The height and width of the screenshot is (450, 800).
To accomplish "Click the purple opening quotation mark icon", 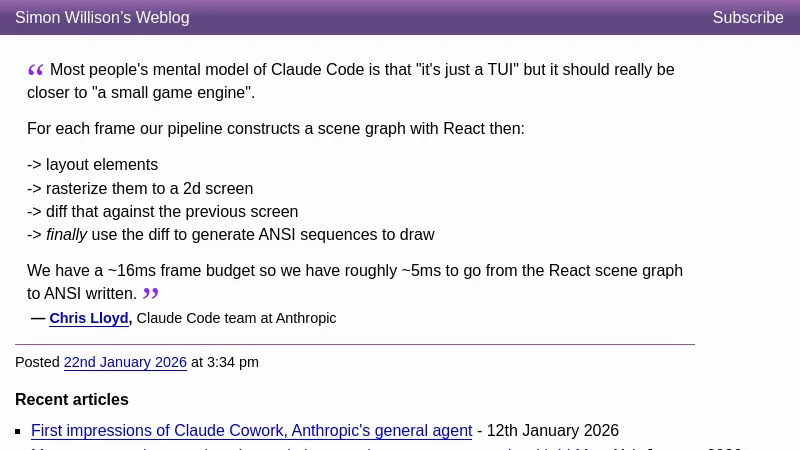I will tap(36, 69).
